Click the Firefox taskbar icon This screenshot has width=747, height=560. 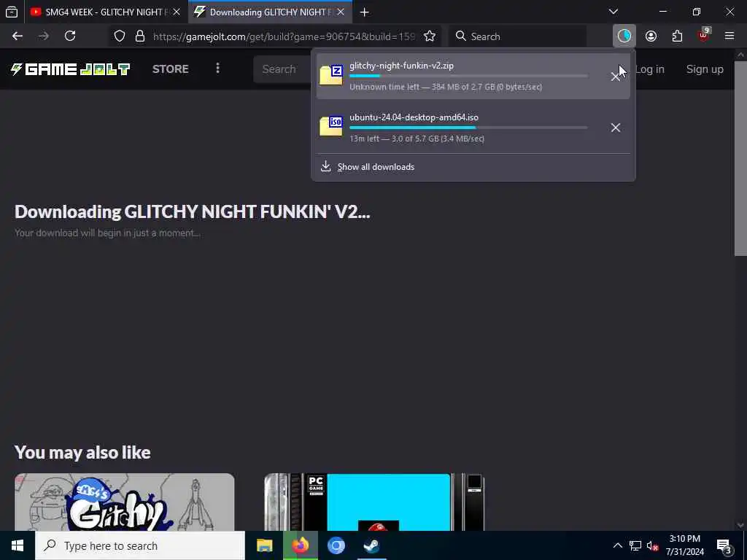click(x=300, y=545)
